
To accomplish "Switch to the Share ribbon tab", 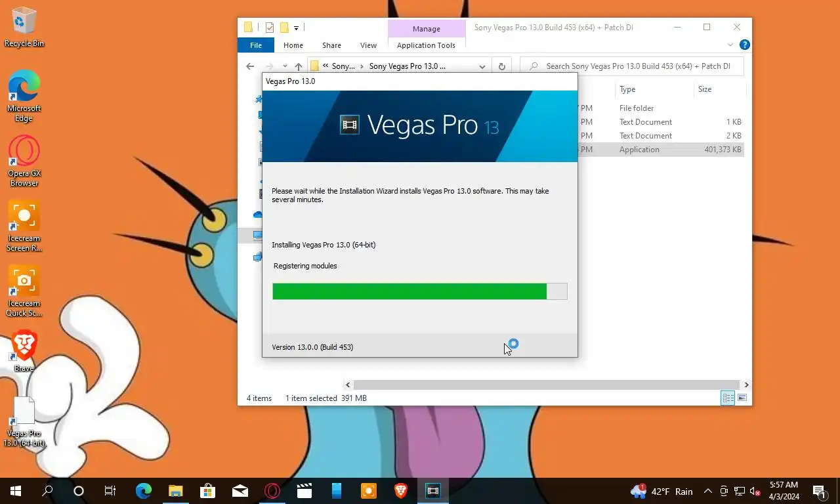I will [331, 45].
